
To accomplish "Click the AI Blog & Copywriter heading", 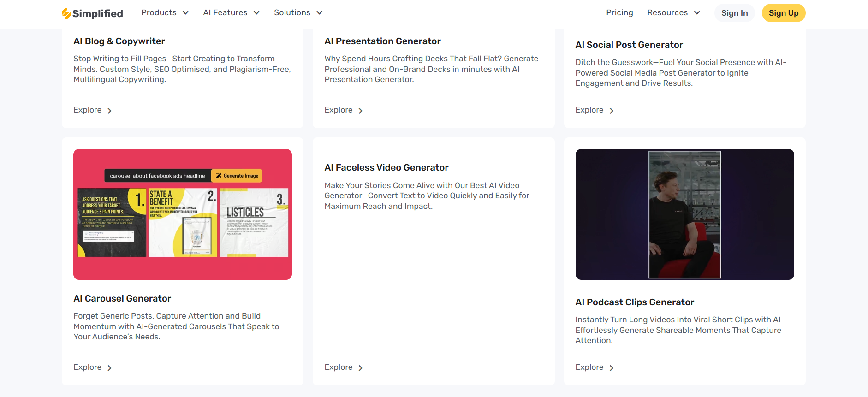I will click(x=119, y=41).
